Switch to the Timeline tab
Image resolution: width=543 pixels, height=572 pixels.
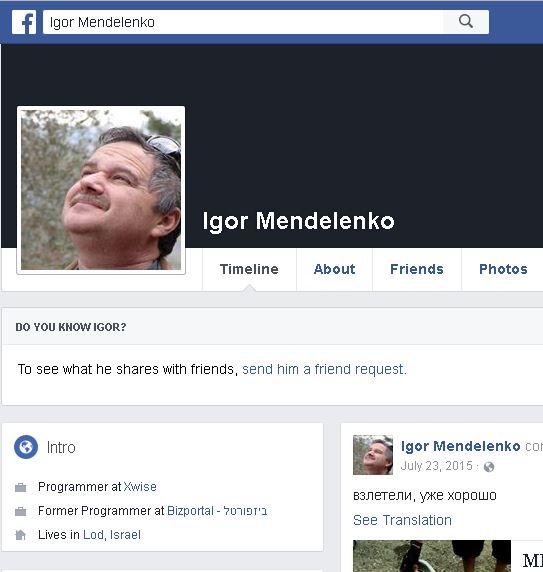click(x=249, y=269)
